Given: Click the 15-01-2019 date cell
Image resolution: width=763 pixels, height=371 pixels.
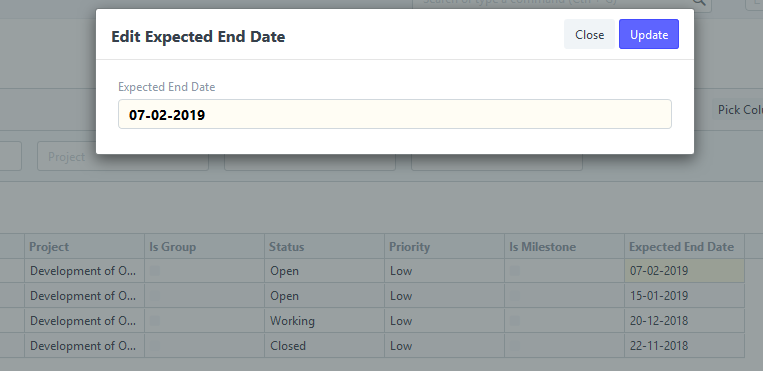Looking at the screenshot, I should [685, 296].
